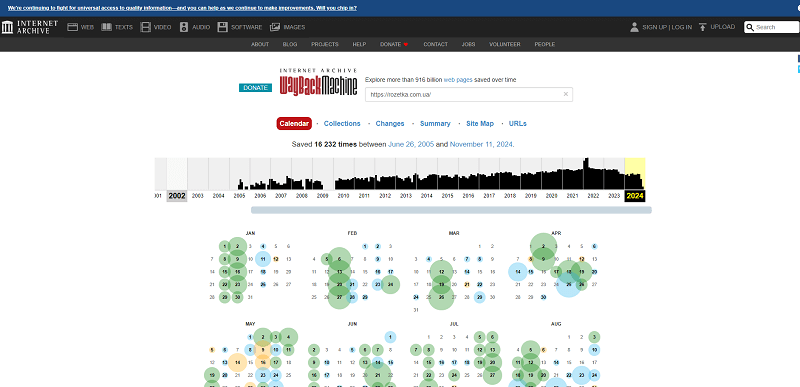Open the ABOUT menu item
The width and height of the screenshot is (800, 387).
tap(260, 44)
